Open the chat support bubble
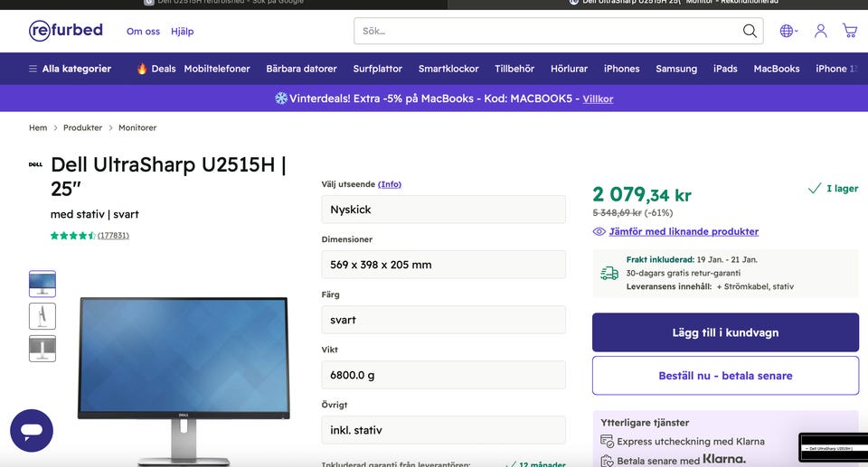 (32, 431)
